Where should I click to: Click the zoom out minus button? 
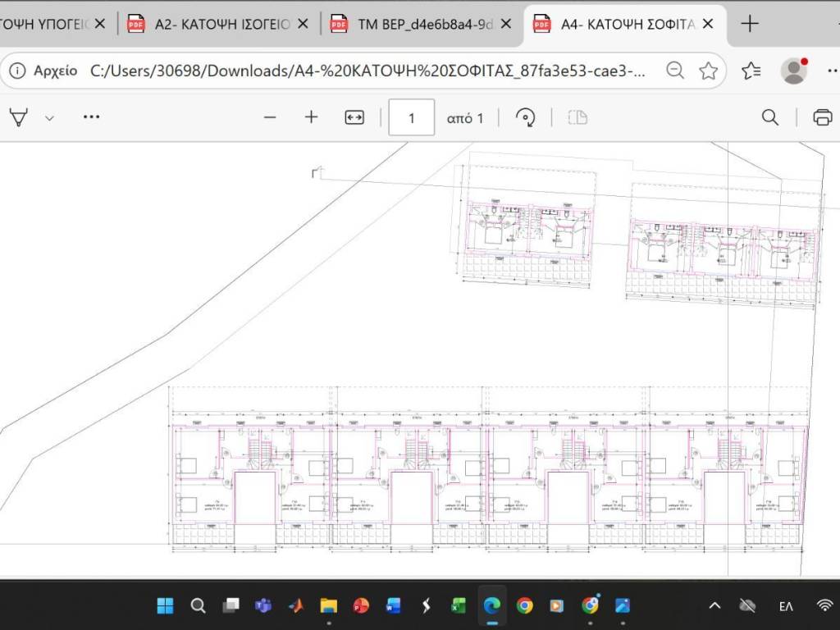click(x=270, y=117)
